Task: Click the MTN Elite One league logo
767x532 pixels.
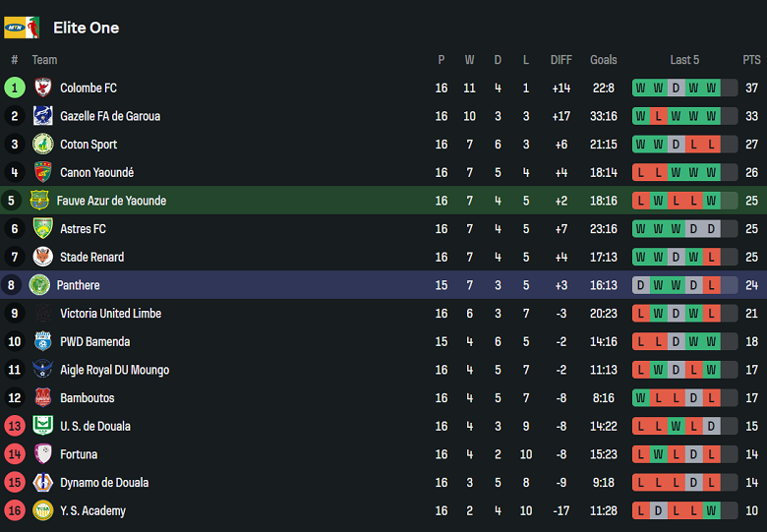Action: [22, 28]
